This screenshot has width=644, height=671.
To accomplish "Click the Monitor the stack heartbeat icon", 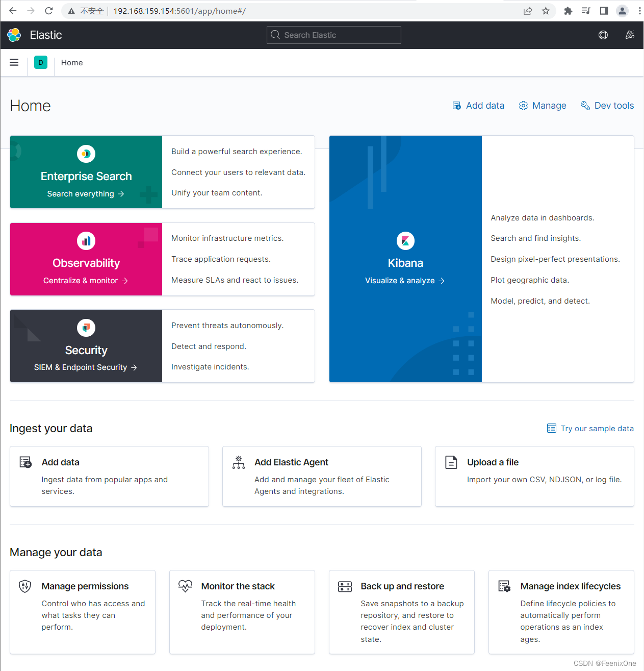I will (x=185, y=586).
